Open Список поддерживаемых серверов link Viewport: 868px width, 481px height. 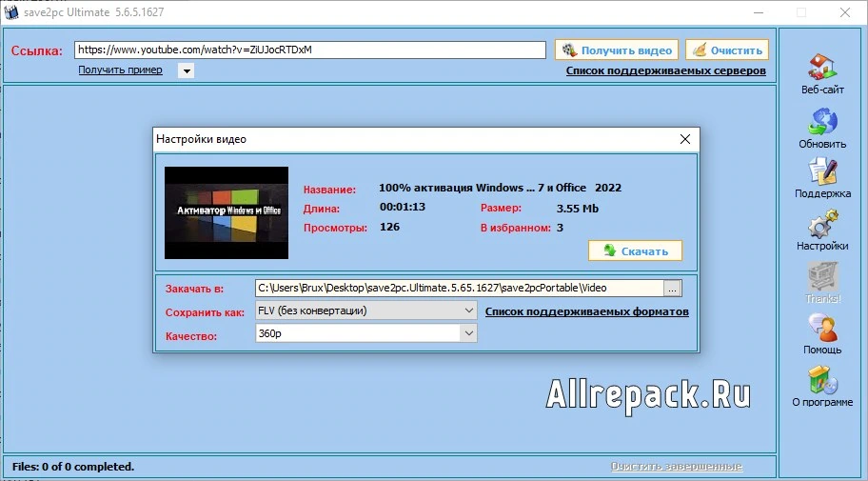[x=666, y=70]
